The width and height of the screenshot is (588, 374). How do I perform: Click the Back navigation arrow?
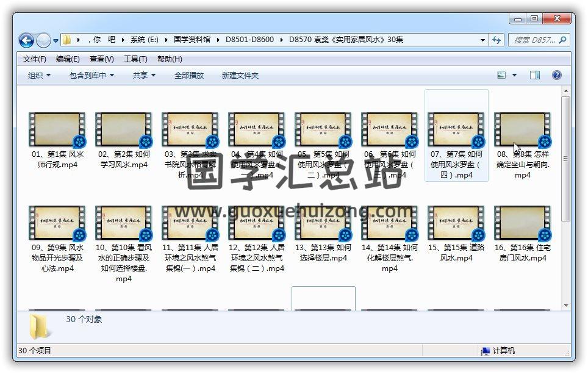pos(27,40)
